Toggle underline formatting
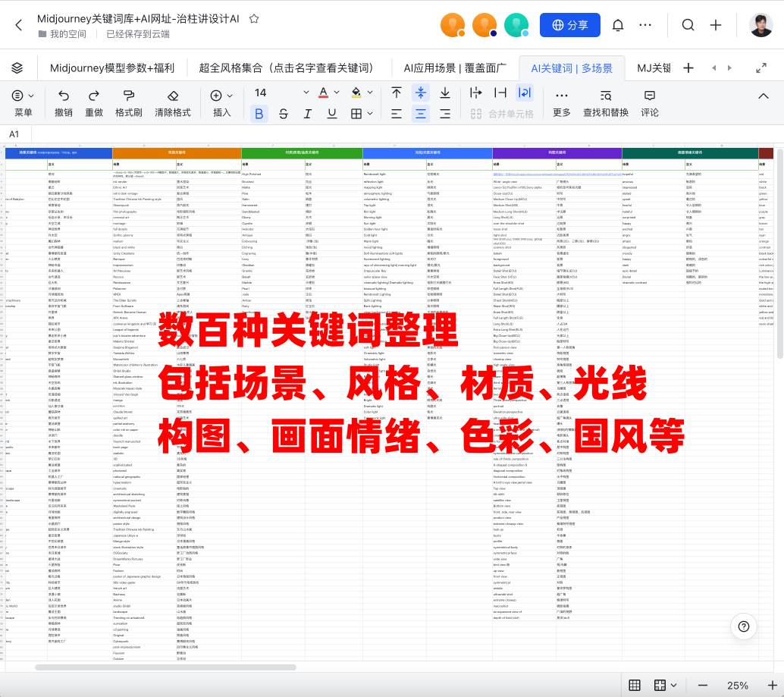 pos(332,114)
